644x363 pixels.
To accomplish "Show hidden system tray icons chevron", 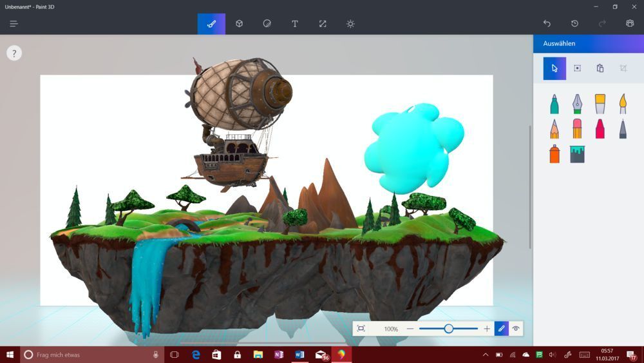I will point(486,355).
